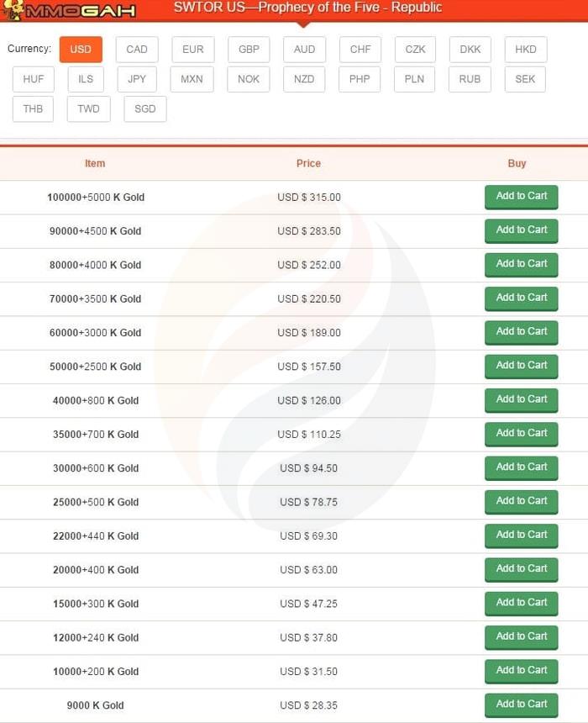The width and height of the screenshot is (588, 723).
Task: Select the CAD currency button
Action: point(137,50)
